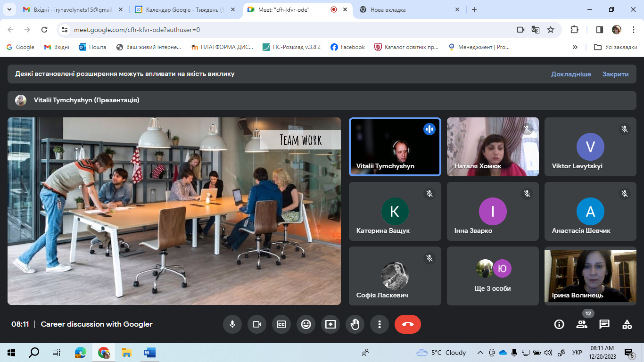Open the meeting details info icon
644x362 pixels.
point(559,324)
